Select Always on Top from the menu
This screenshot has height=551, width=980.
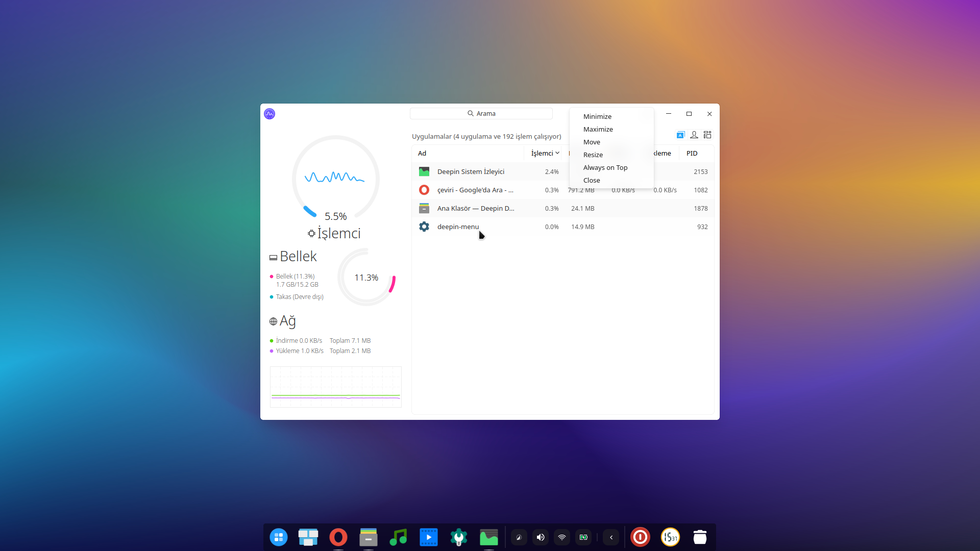tap(605, 167)
